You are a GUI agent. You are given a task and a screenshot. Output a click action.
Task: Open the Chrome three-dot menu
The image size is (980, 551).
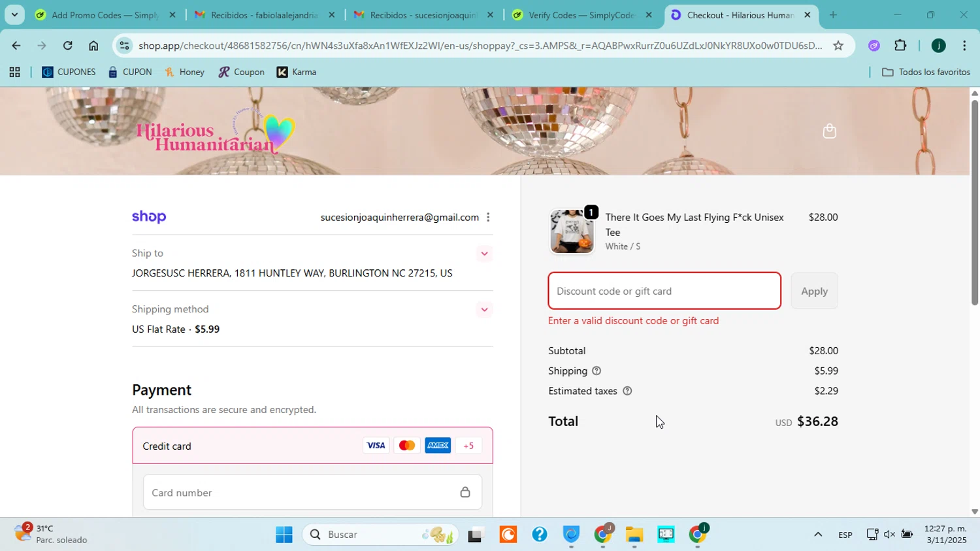964,46
